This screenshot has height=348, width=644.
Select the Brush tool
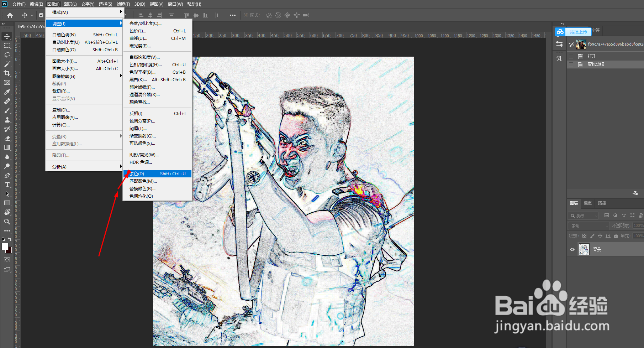coord(7,110)
